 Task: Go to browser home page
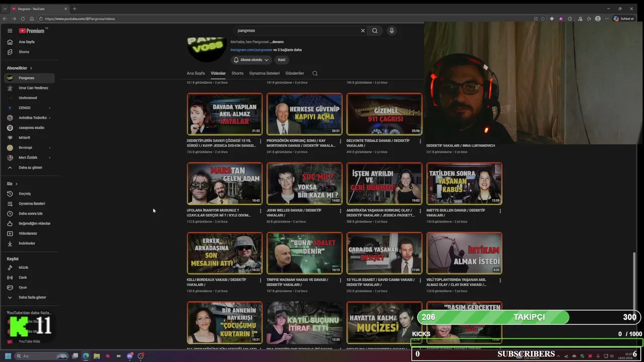tap(32, 19)
